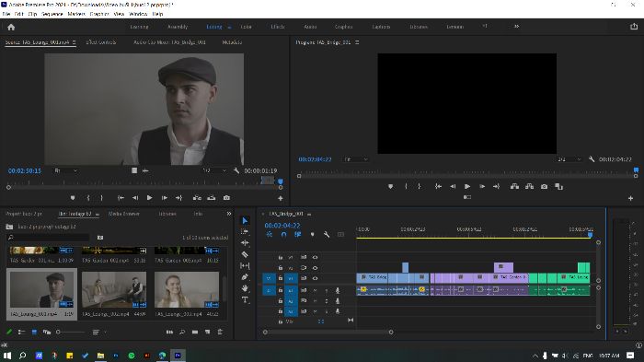
Task: Go to In point in Program monitor
Action: coord(438,186)
